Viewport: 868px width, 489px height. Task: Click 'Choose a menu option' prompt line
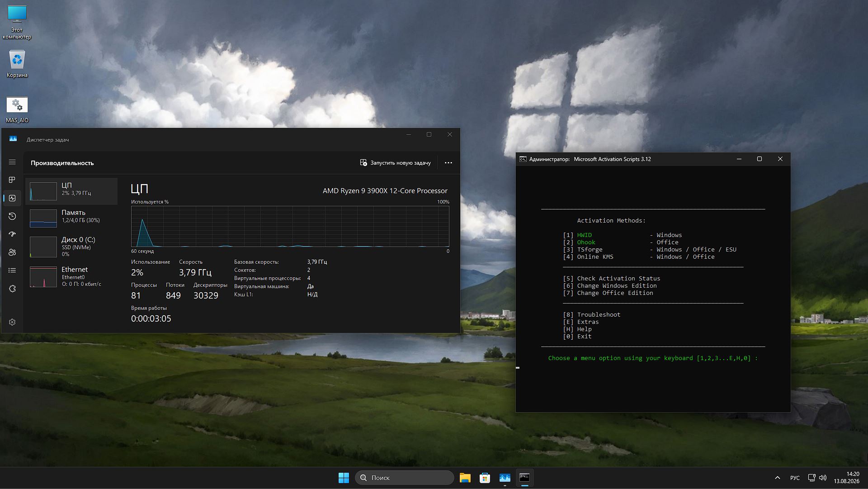(x=653, y=358)
